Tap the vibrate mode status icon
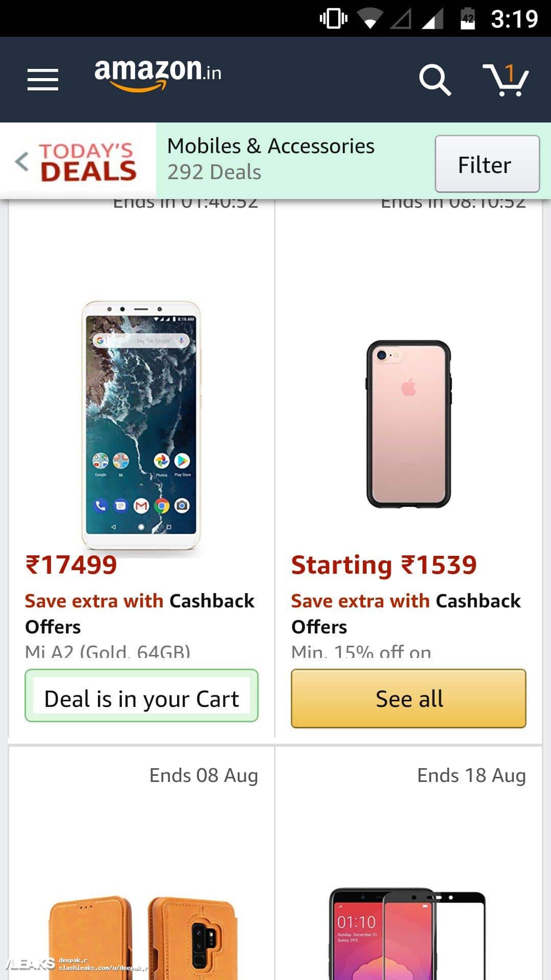Viewport: 551px width, 980px height. click(x=333, y=19)
